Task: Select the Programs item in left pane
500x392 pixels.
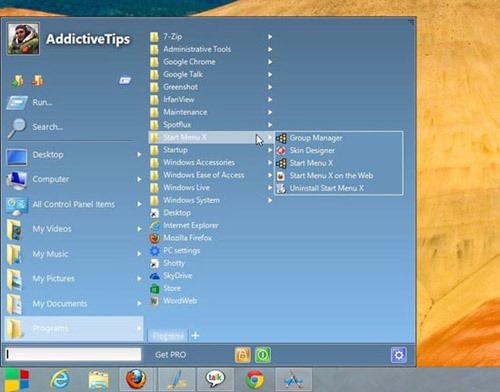Action: [74, 329]
